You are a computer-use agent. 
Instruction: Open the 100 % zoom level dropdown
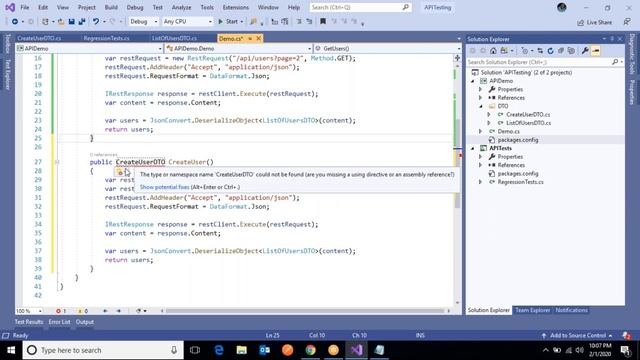point(29,311)
